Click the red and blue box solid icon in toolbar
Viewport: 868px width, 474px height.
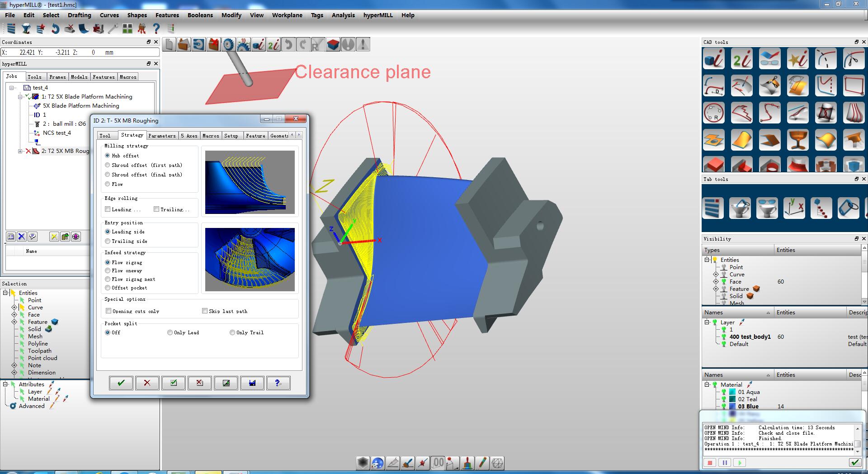[333, 44]
